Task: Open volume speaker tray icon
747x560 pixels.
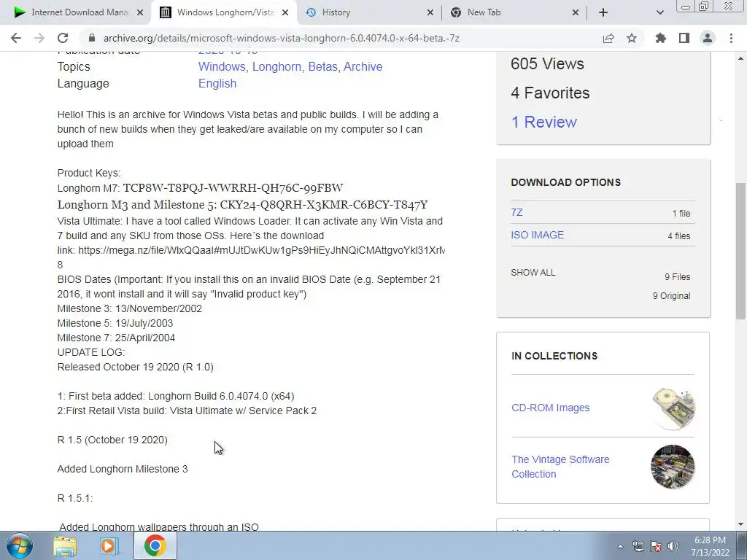Action: (x=673, y=546)
